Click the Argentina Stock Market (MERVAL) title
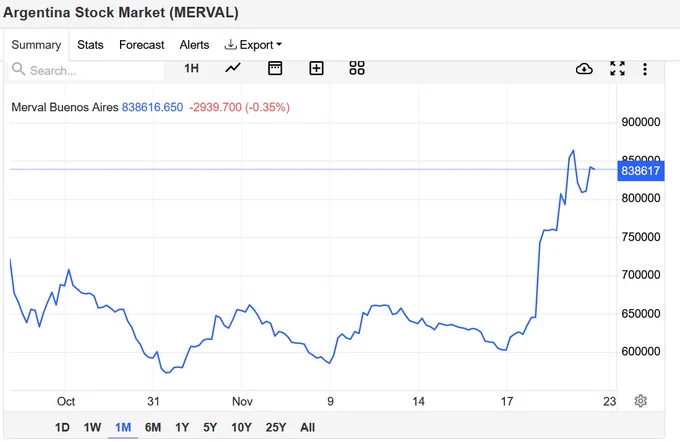The width and height of the screenshot is (680, 442). point(121,12)
